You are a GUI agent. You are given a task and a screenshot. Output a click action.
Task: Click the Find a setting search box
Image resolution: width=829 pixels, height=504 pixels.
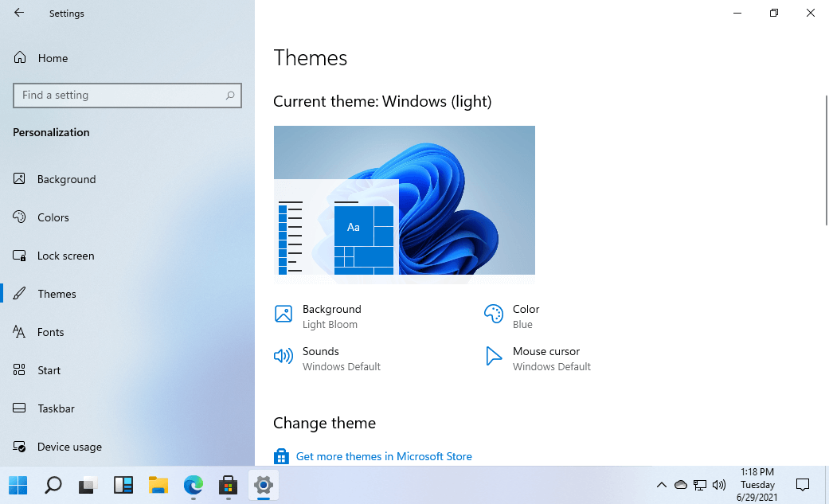tap(127, 96)
